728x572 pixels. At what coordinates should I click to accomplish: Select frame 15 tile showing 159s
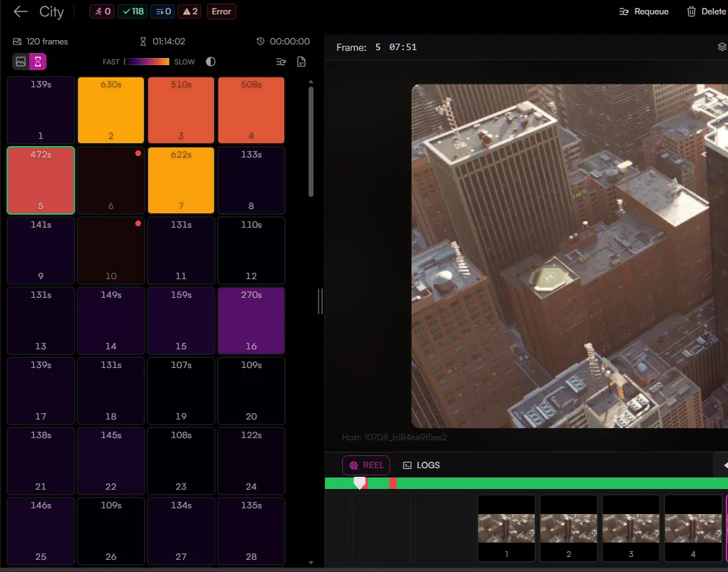pos(181,320)
